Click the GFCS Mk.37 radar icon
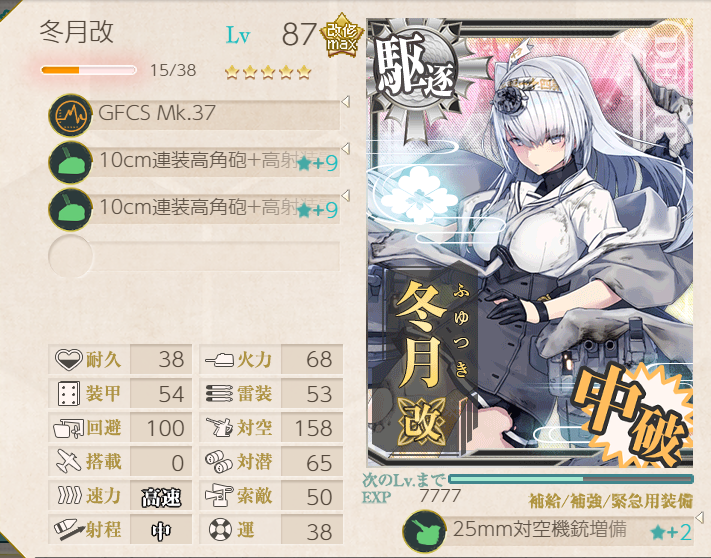 coord(70,115)
